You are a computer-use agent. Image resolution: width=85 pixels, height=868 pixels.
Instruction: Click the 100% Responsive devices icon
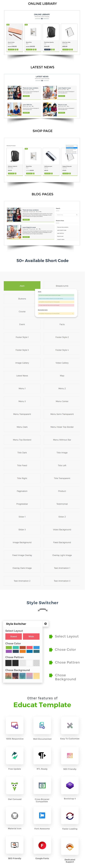pos(15,725)
